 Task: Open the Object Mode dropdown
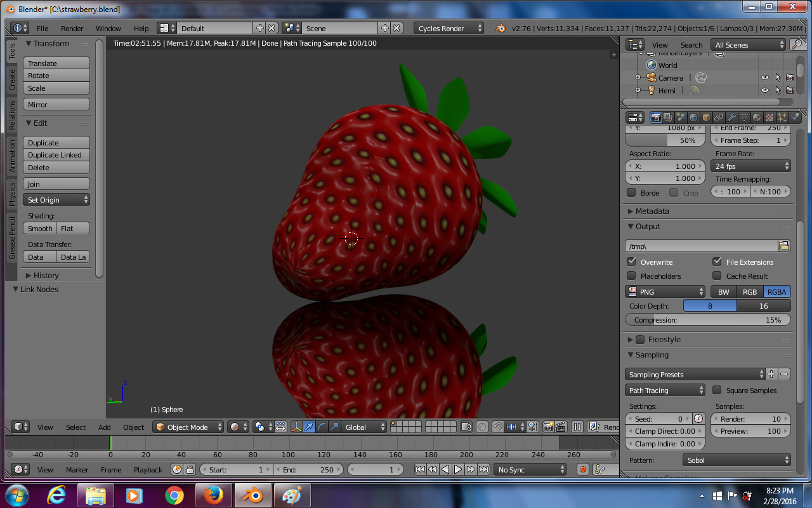click(x=188, y=427)
